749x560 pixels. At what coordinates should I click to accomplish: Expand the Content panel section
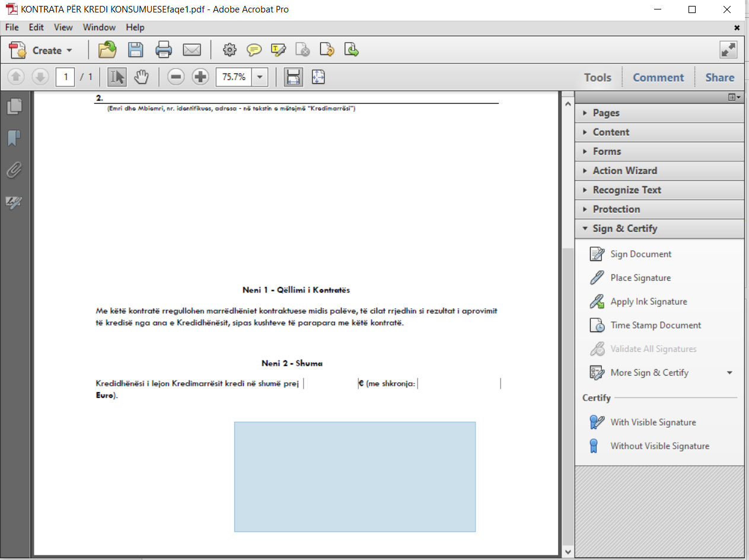point(659,132)
